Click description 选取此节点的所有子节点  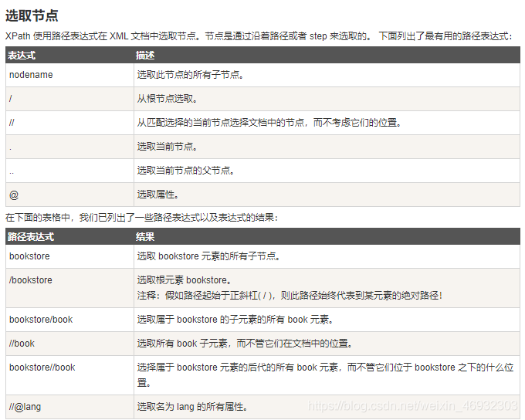190,75
